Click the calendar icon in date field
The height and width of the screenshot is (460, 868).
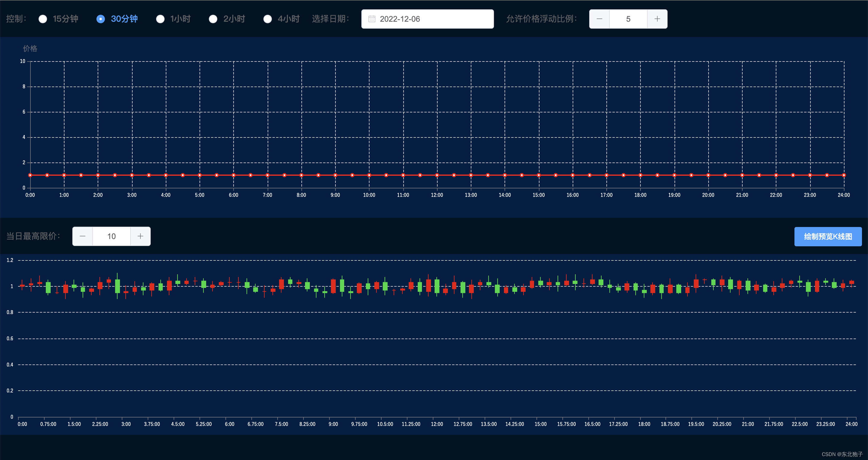(372, 19)
